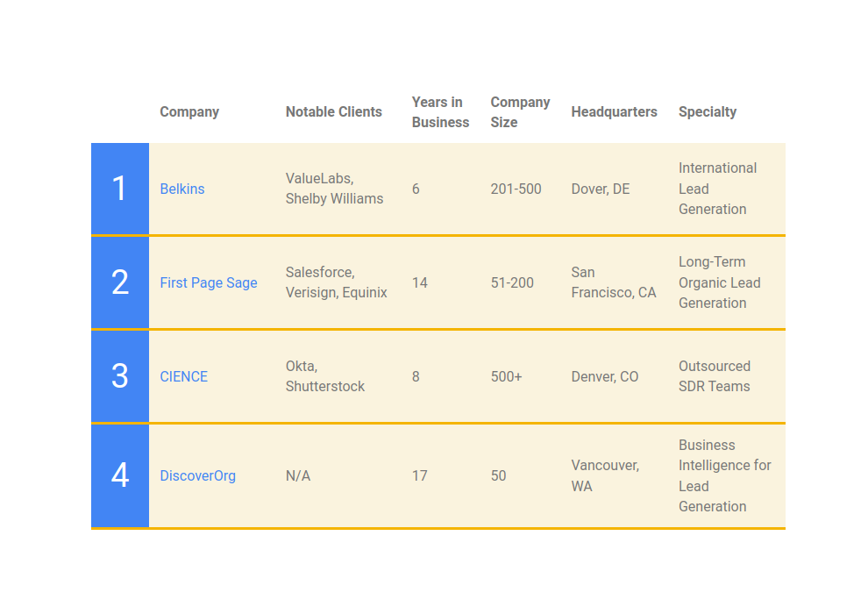The width and height of the screenshot is (868, 614).
Task: Select the '500+' company size cell
Action: pos(507,376)
